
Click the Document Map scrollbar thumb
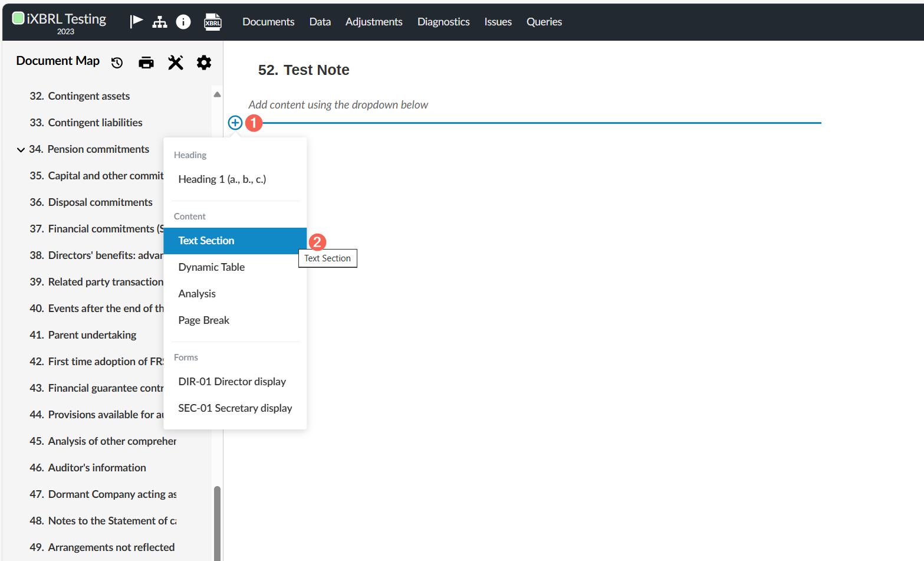217,523
